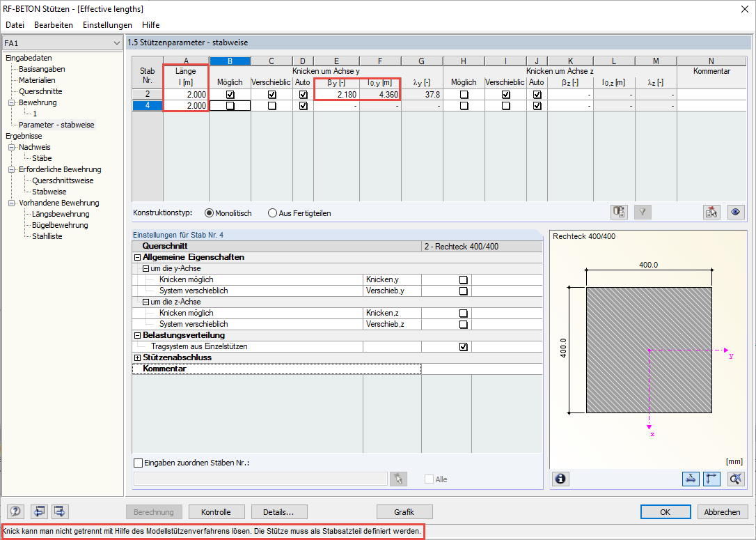The image size is (756, 540).
Task: Click the Grafik button
Action: (404, 512)
